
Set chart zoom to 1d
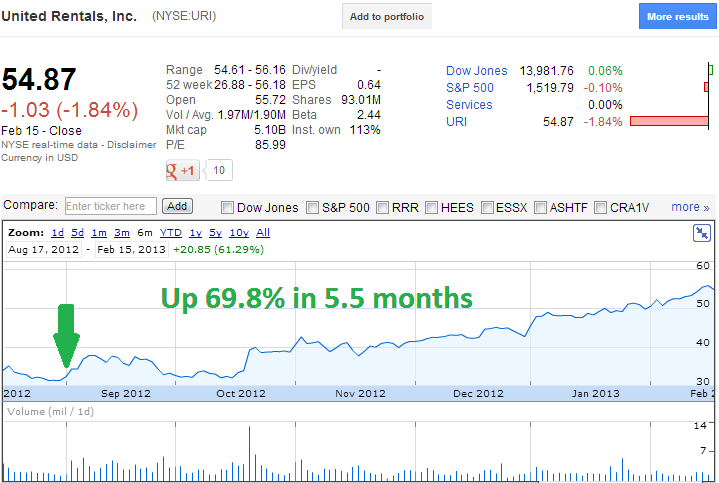(57, 233)
